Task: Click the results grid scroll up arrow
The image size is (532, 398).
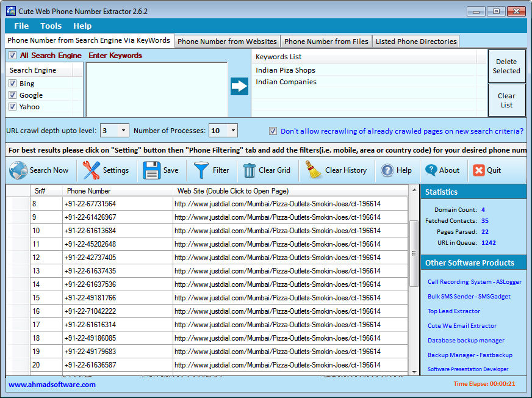Action: (x=414, y=190)
